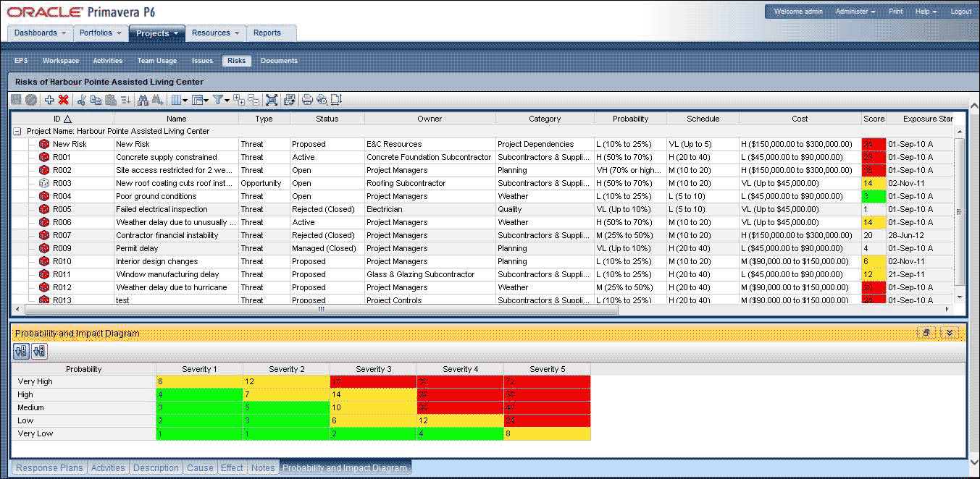The image size is (980, 479).
Task: Click the Print icon in toolbar
Action: (307, 100)
